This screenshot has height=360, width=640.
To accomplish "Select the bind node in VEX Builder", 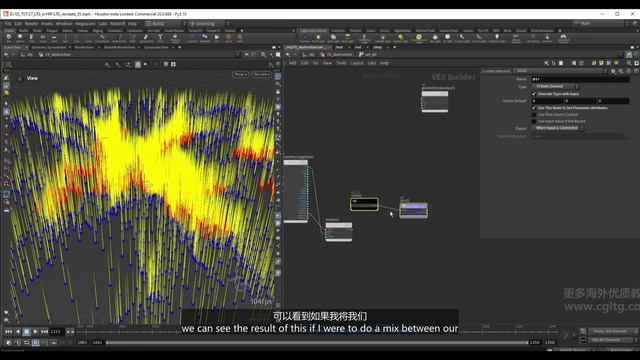I will (x=364, y=204).
